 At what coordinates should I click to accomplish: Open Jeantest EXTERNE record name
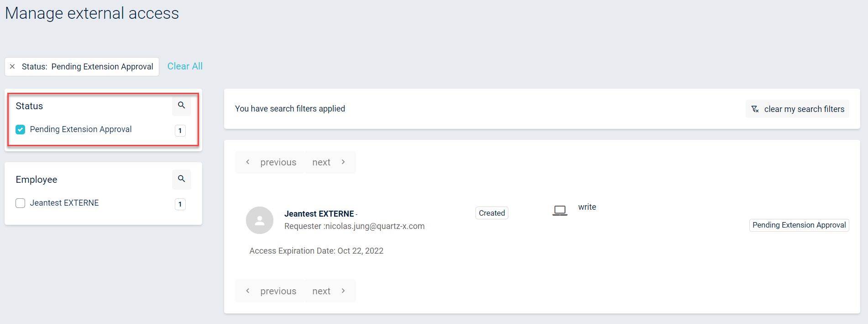(319, 214)
